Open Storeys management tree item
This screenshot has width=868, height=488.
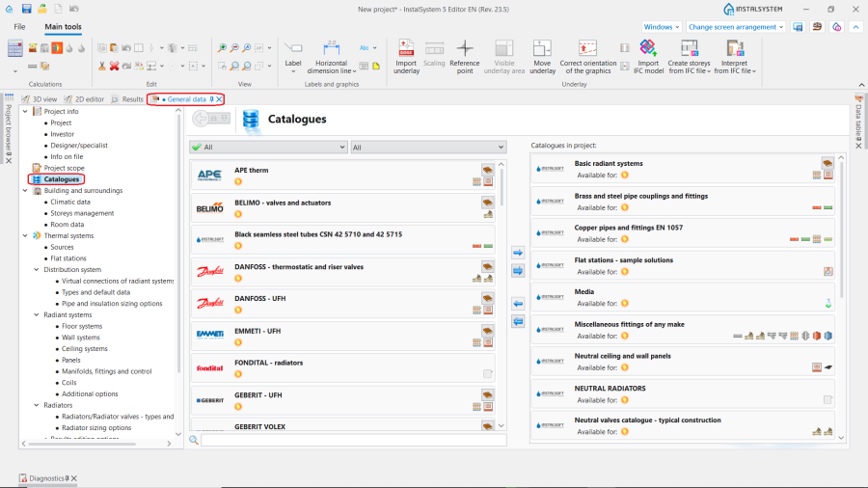click(82, 213)
